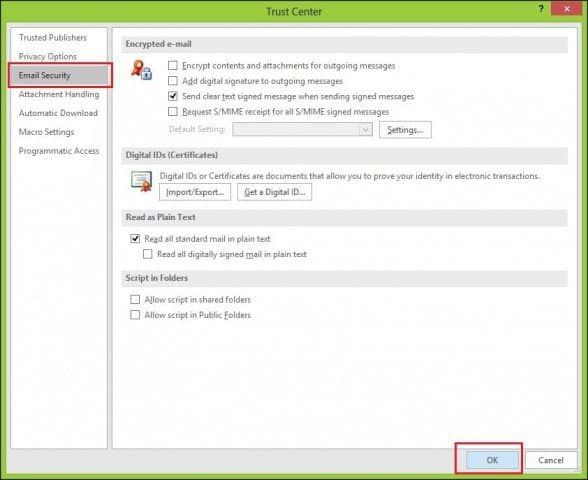The width and height of the screenshot is (588, 480).
Task: Confirm with the OK button
Action: 492,460
